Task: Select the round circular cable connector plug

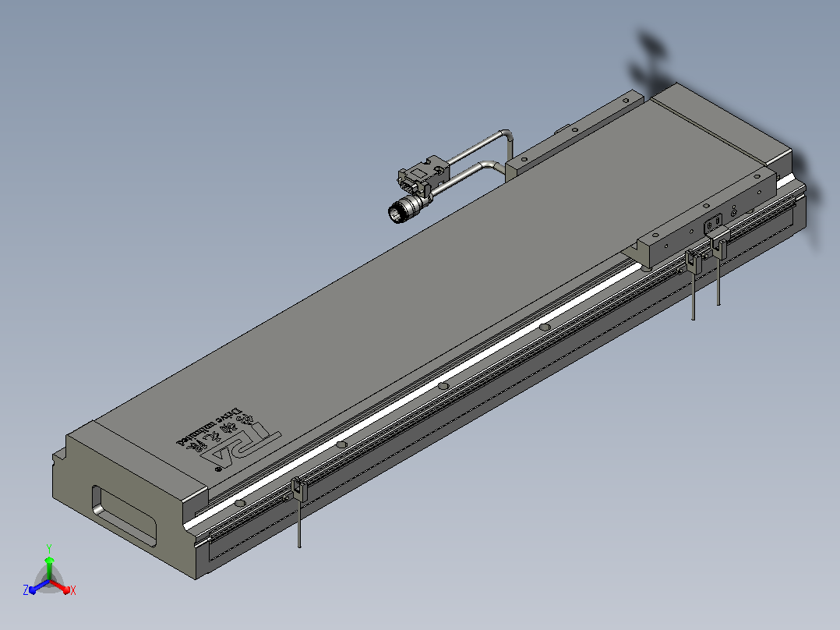Action: click(404, 209)
